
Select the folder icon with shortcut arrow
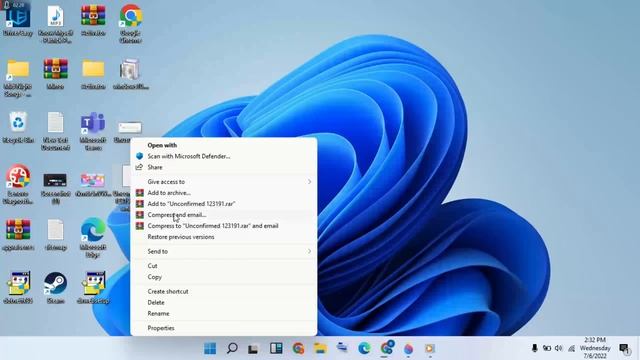point(18,78)
